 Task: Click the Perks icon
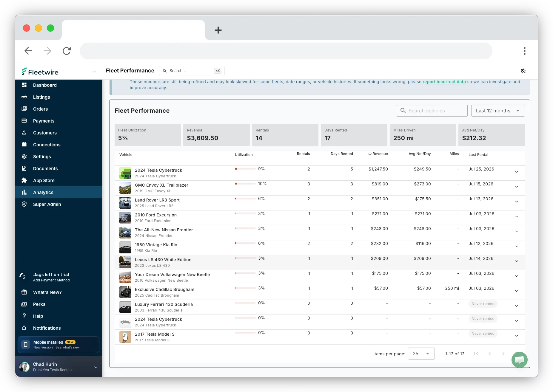pyautogui.click(x=24, y=304)
